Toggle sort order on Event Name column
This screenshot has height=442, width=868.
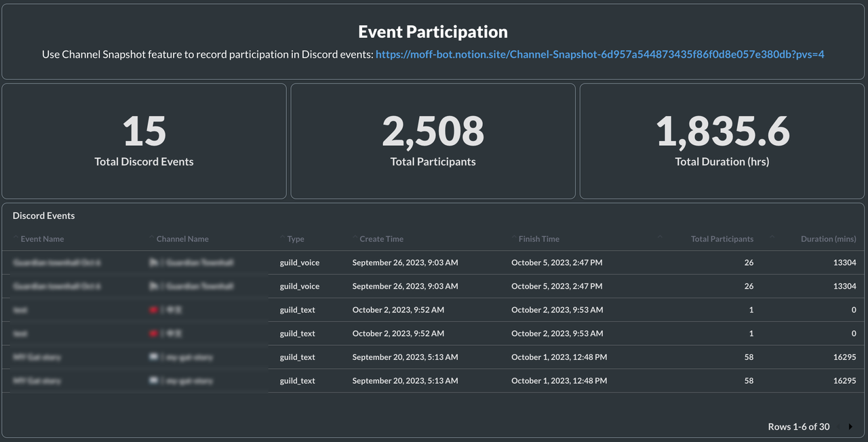(42, 239)
